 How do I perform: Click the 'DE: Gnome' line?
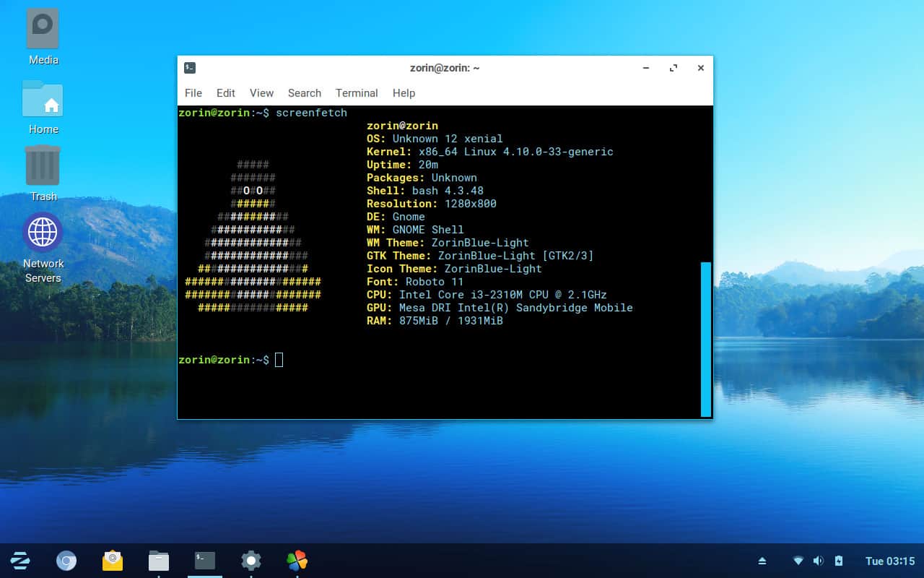[x=396, y=217]
